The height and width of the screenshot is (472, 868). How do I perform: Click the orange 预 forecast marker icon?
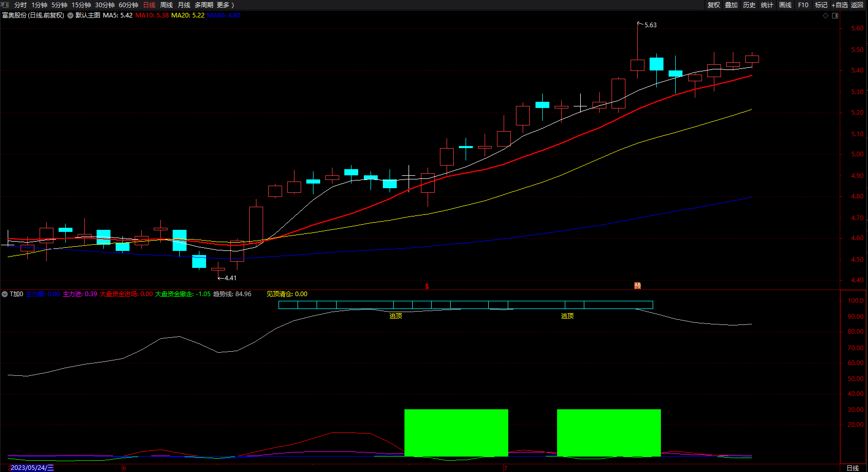click(x=637, y=286)
